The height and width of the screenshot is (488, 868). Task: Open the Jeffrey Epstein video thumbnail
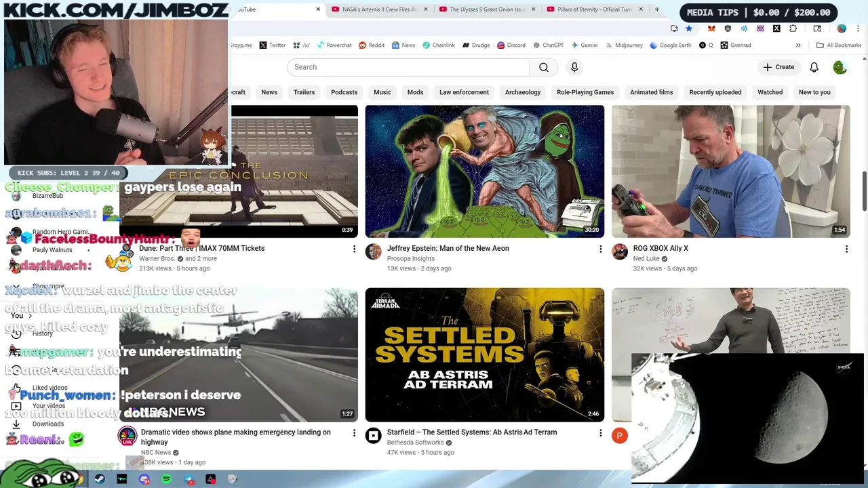[485, 171]
